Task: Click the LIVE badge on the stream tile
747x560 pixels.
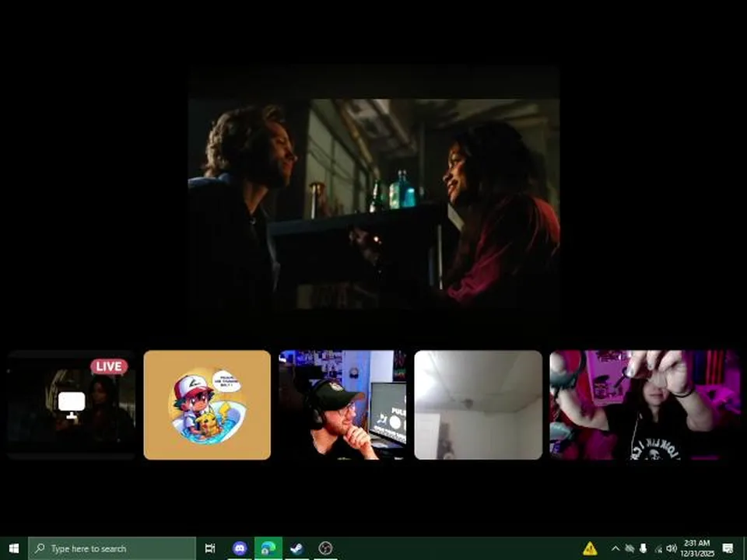Action: pos(109,366)
